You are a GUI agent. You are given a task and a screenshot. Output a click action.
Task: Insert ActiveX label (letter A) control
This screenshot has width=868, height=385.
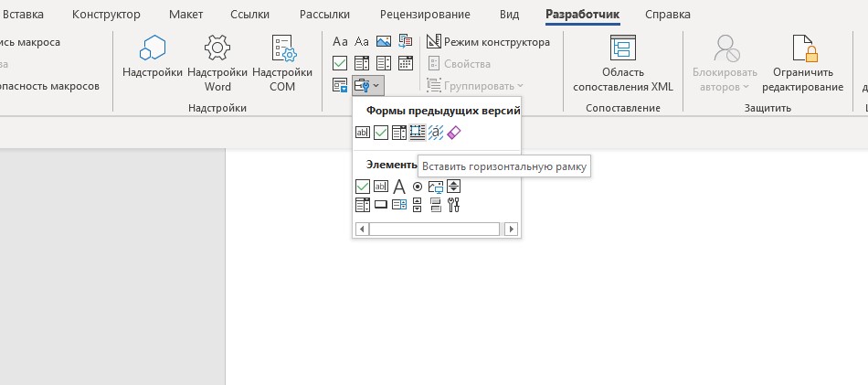(x=399, y=187)
